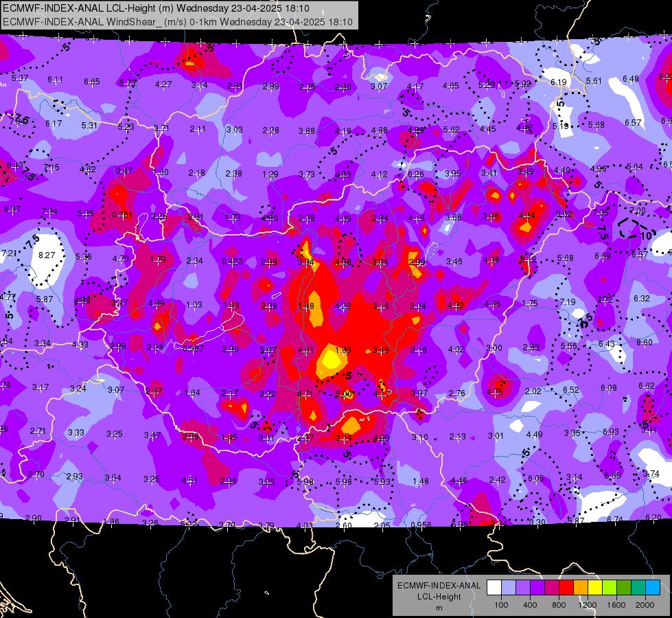Click the 1600 label in the legend
Viewport: 672px width, 618px height.
click(x=616, y=605)
